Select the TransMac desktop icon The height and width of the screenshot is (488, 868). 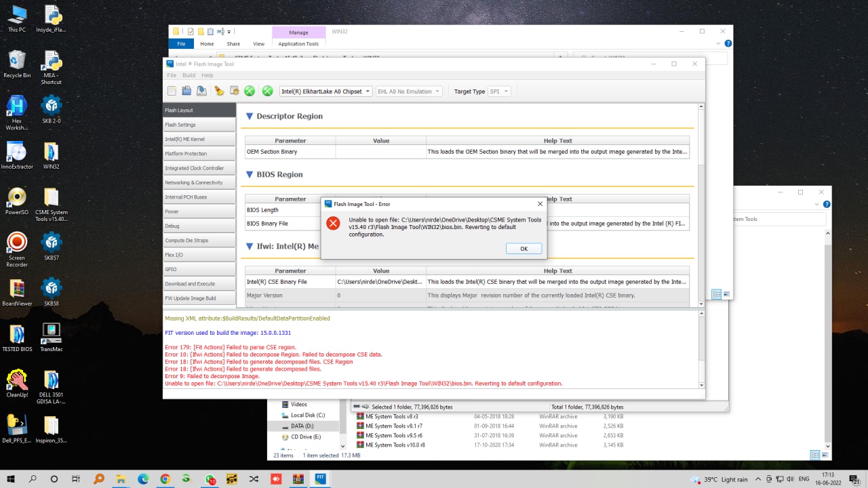click(x=52, y=338)
